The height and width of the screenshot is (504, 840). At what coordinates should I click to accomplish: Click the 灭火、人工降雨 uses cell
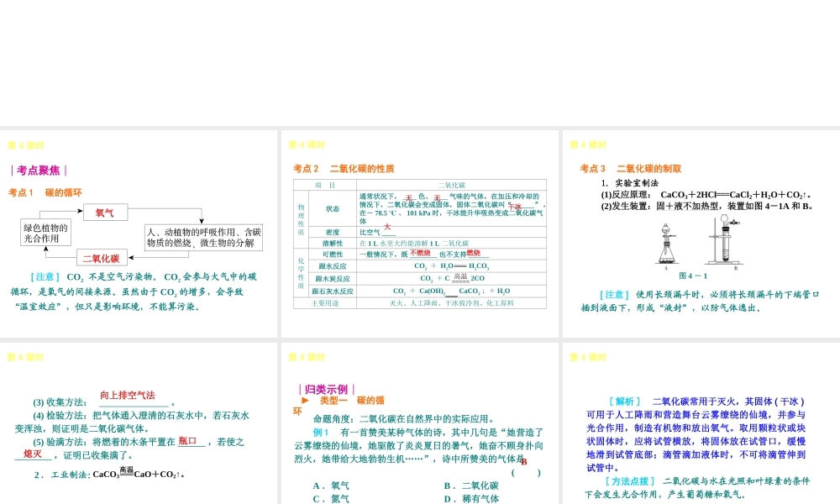[x=452, y=303]
